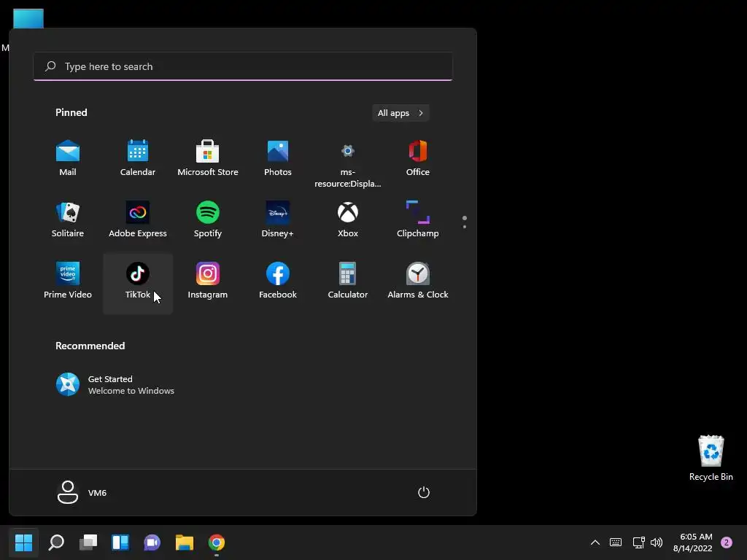This screenshot has width=747, height=560.
Task: Open notification center badge with 2
Action: click(727, 542)
